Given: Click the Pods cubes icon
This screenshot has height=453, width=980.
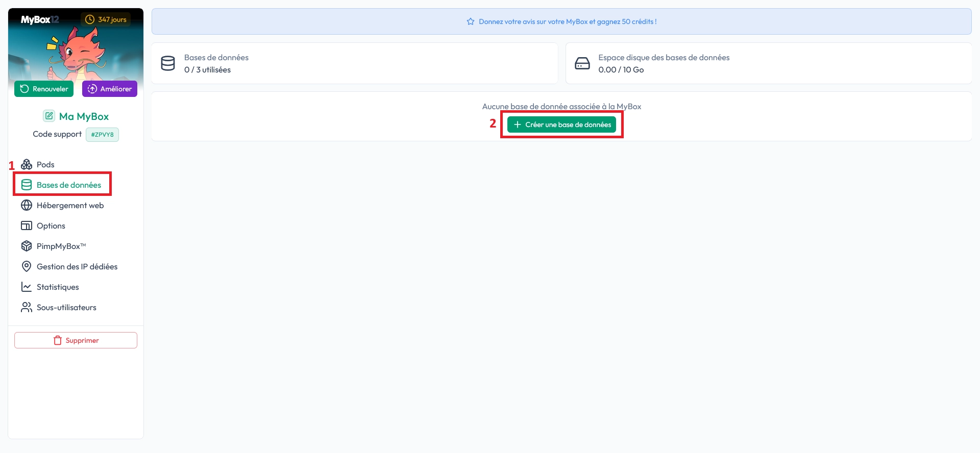Looking at the screenshot, I should click(27, 164).
